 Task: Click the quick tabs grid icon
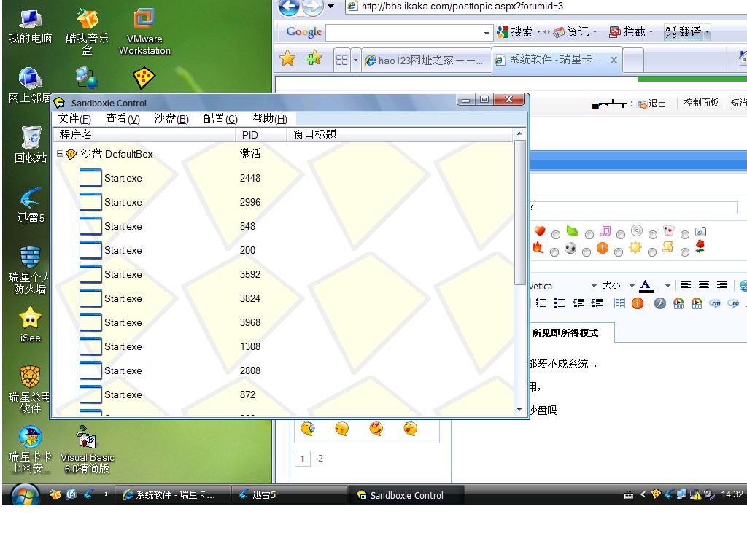[x=341, y=60]
